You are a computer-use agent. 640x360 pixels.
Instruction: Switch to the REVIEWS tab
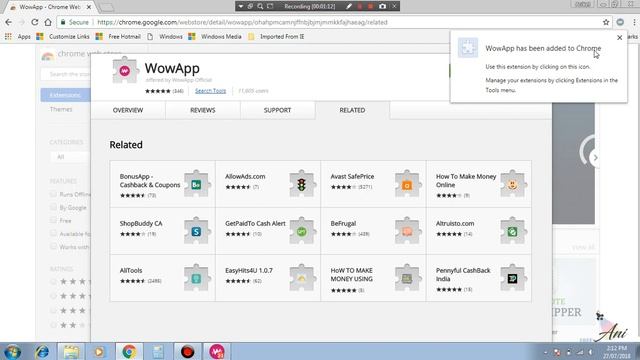tap(202, 110)
